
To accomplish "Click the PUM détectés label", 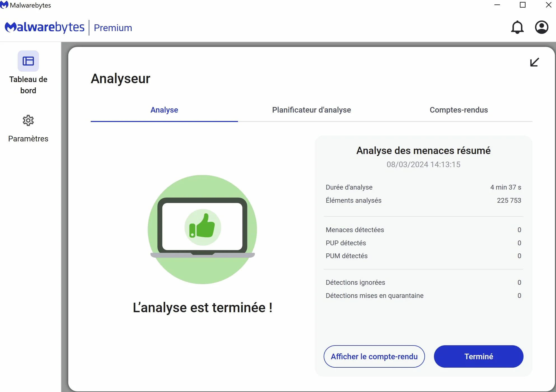I will pos(347,256).
